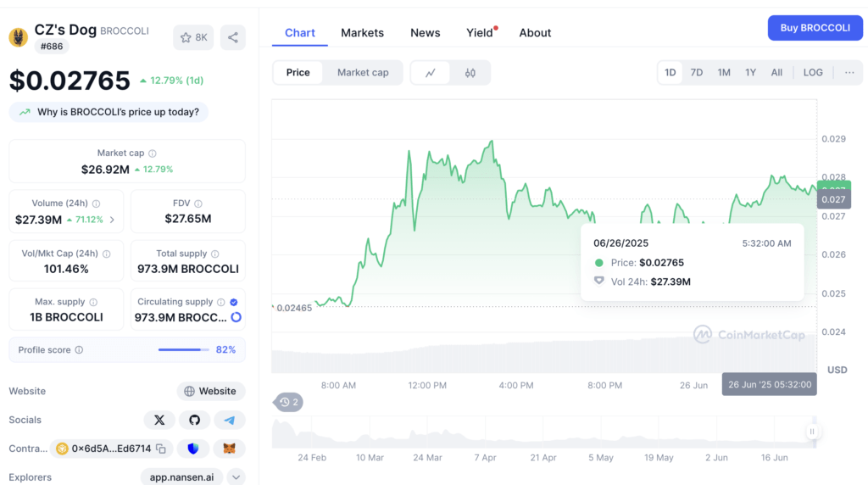Click the 26 Jun '25 05:32:00 time marker
This screenshot has height=485, width=868.
coord(770,384)
